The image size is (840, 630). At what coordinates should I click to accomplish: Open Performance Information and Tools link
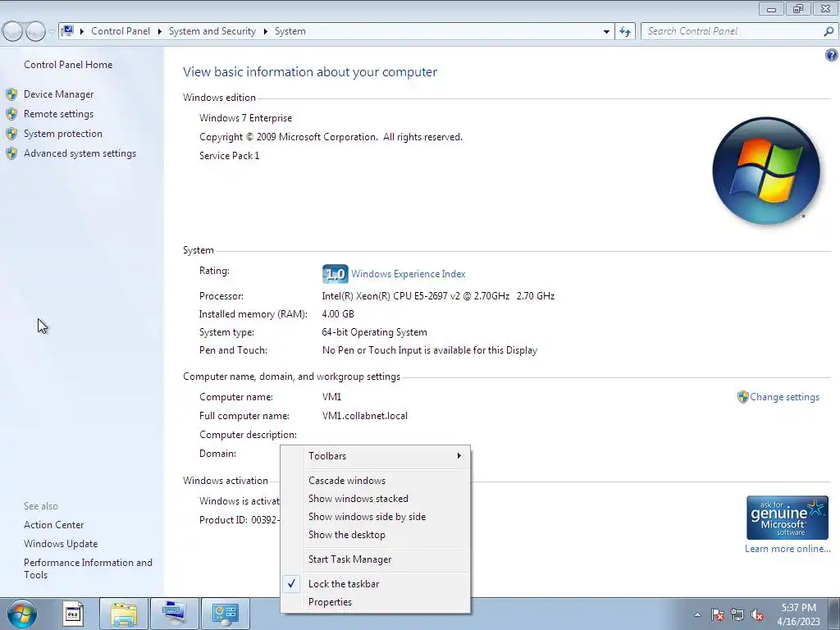(x=88, y=568)
